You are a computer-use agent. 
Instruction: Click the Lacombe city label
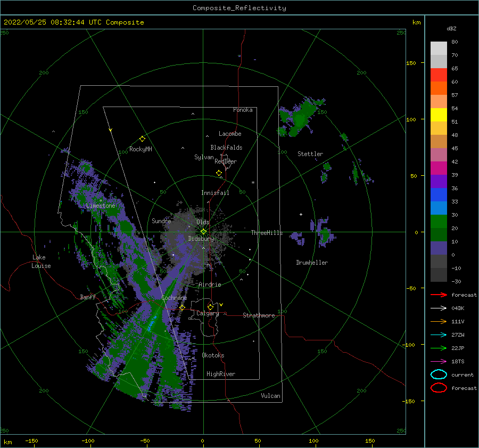click(230, 134)
